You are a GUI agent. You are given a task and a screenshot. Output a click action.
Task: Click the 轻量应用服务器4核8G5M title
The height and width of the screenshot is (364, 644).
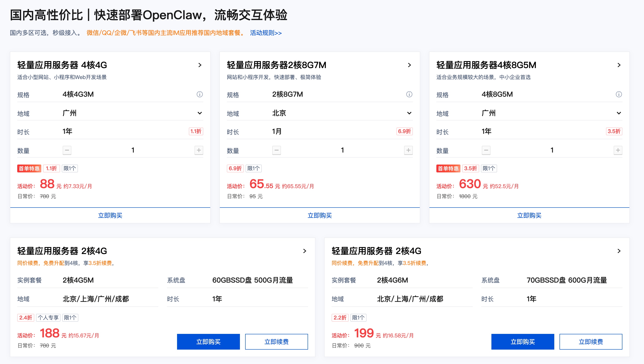[x=486, y=65]
